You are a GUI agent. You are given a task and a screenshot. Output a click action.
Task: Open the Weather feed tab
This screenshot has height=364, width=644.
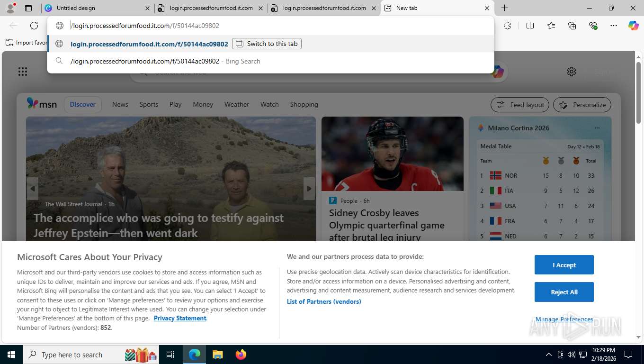click(x=237, y=104)
